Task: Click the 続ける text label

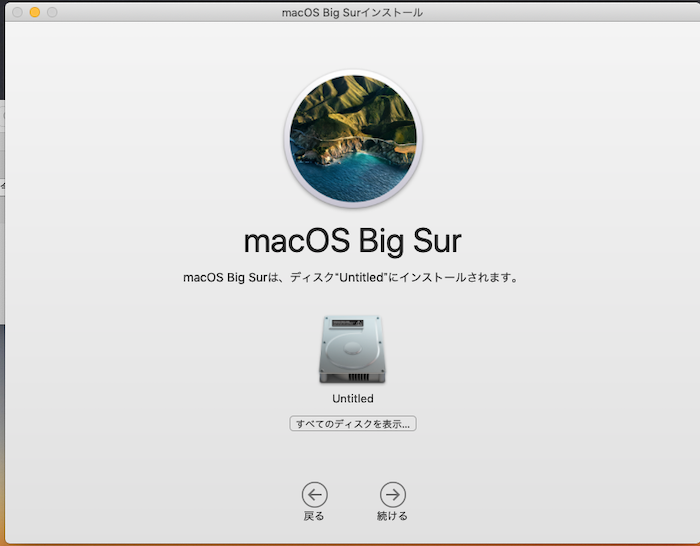Action: click(392, 516)
